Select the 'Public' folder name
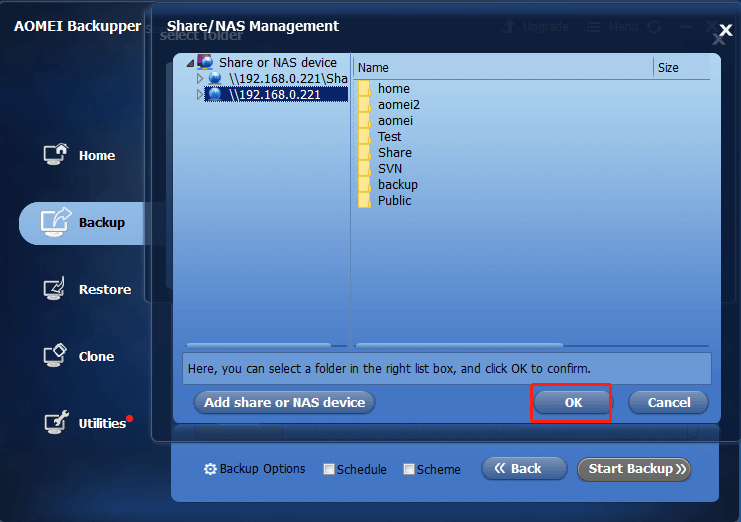 tap(395, 201)
